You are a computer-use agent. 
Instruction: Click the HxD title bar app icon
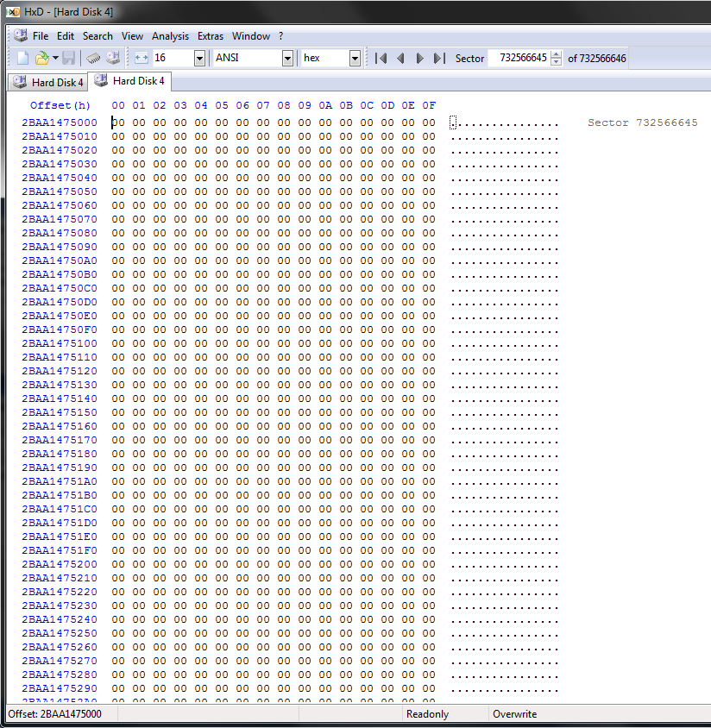(x=13, y=12)
